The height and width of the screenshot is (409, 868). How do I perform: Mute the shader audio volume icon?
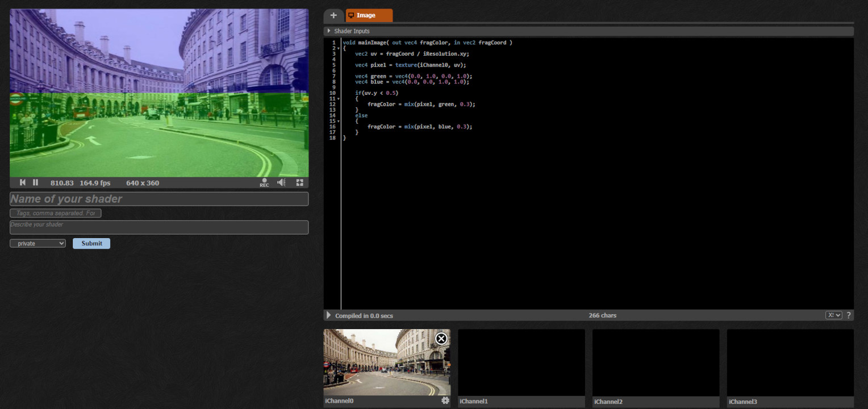point(281,182)
